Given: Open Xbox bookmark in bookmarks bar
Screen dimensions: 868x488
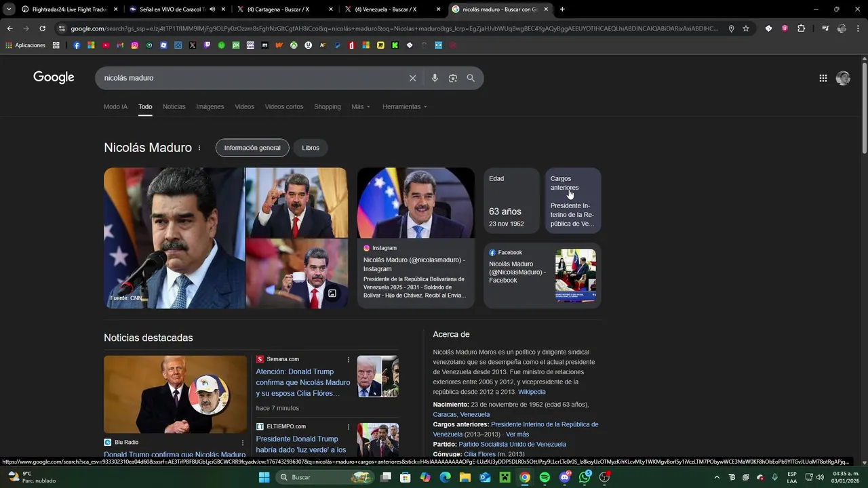Looking at the screenshot, I should point(294,45).
